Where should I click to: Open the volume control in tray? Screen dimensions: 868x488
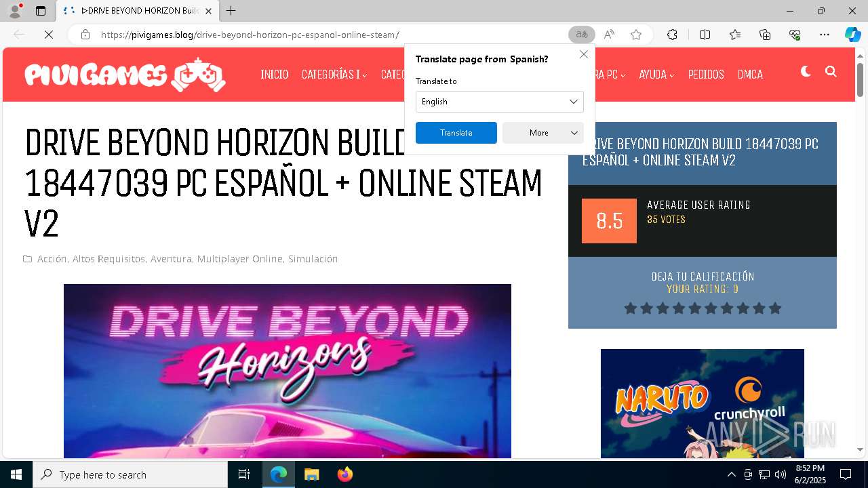(x=781, y=474)
